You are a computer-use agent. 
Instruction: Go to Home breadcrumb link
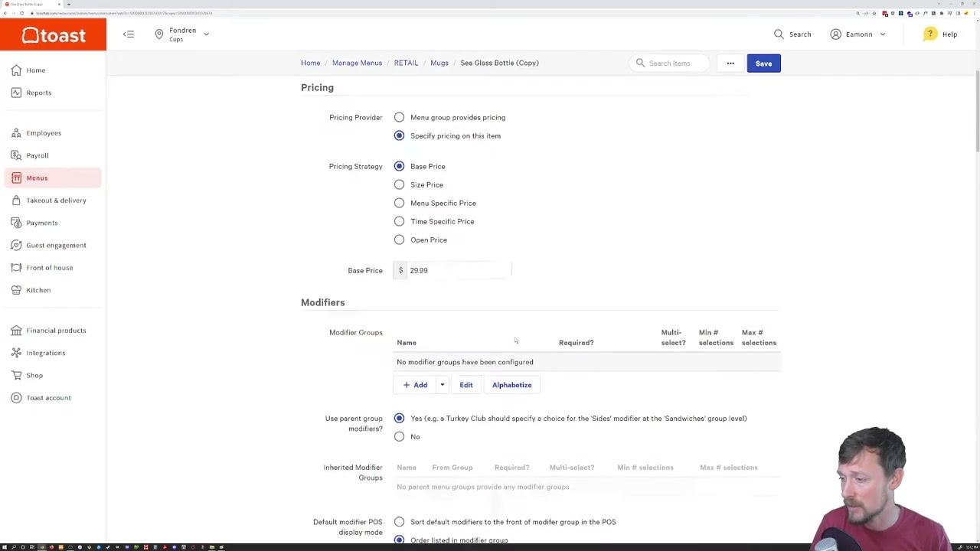(x=310, y=63)
